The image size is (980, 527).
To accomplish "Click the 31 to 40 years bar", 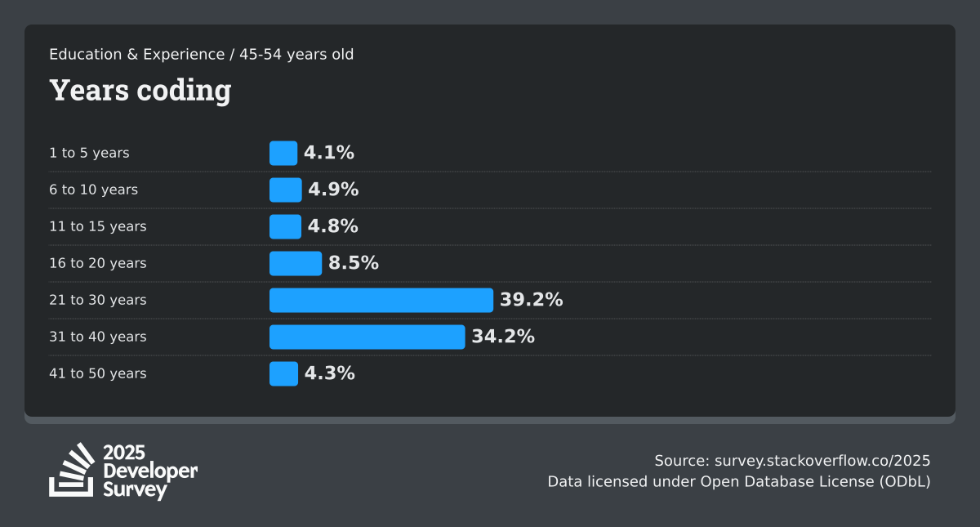I will 367,337.
